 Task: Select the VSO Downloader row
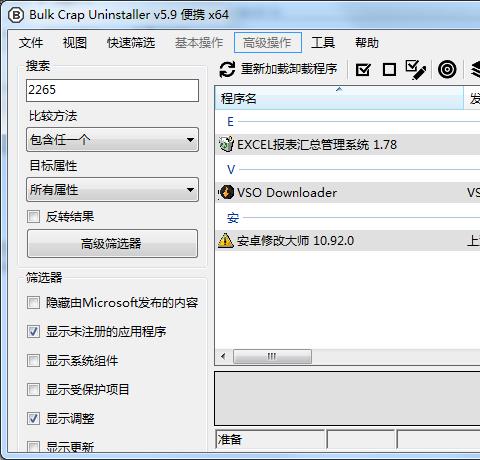click(348, 192)
